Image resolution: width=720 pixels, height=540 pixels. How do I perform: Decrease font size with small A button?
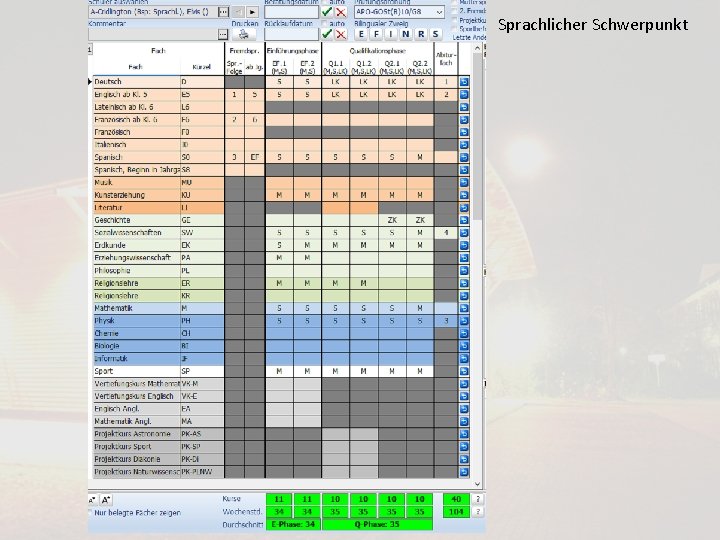click(x=92, y=500)
